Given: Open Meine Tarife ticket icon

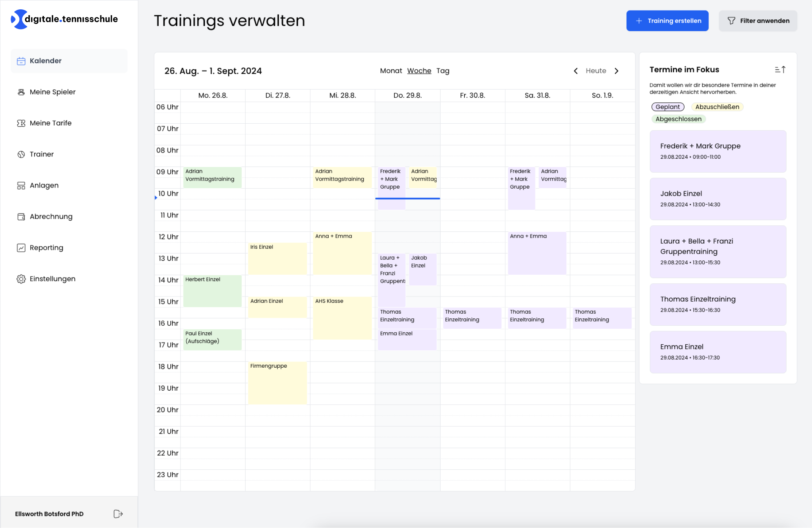Looking at the screenshot, I should coord(21,123).
